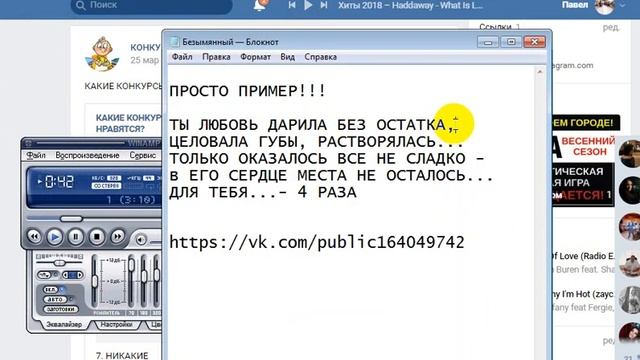
Task: Switch to Winamp Эквалайзер tab
Action: coord(64,324)
